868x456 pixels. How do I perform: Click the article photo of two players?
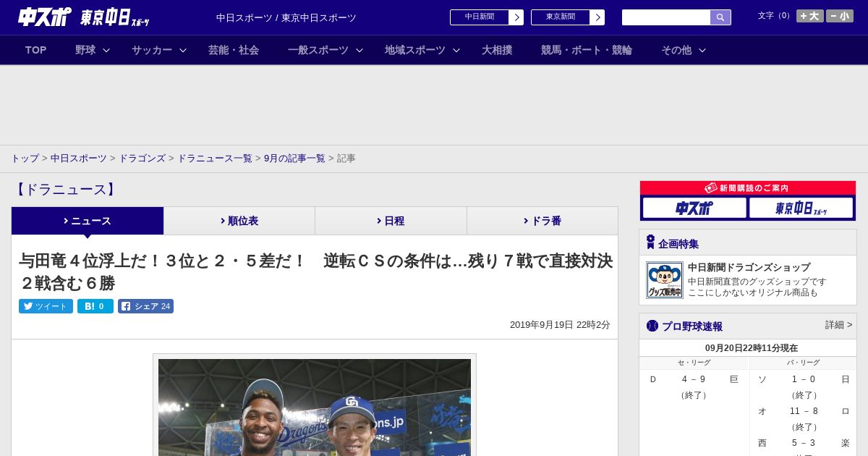(x=315, y=408)
